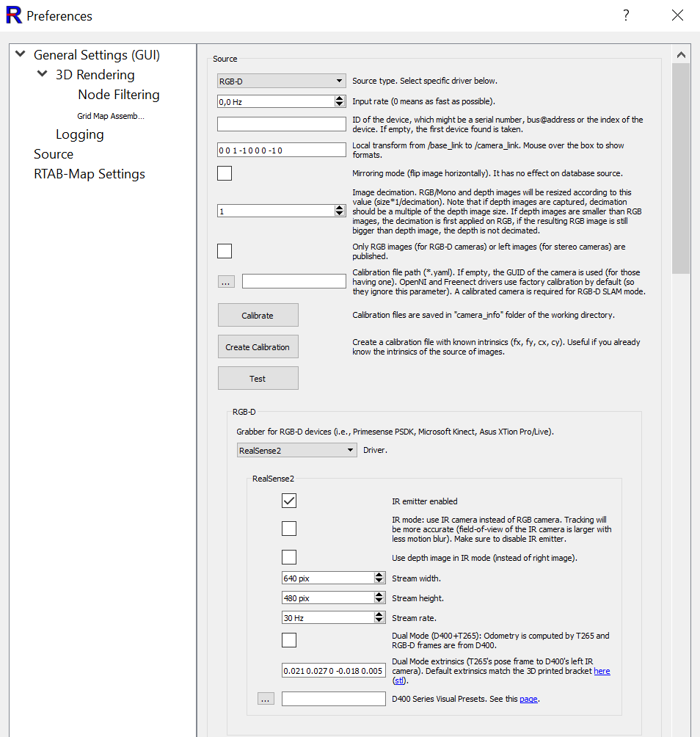Increase the Input rate value
700x737 pixels.
[339, 98]
